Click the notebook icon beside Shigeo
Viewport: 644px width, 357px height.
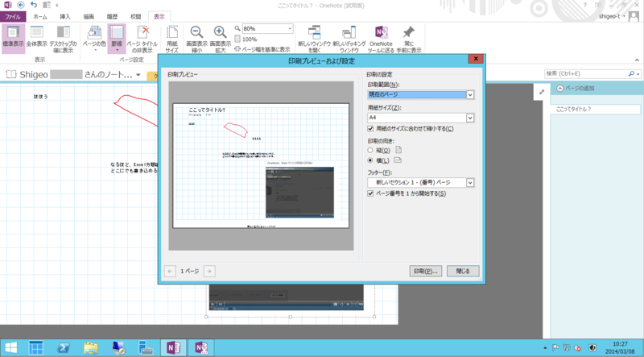click(11, 74)
